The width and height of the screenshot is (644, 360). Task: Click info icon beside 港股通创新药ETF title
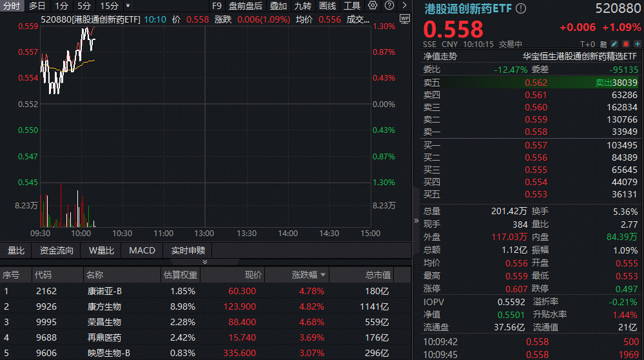521,9
